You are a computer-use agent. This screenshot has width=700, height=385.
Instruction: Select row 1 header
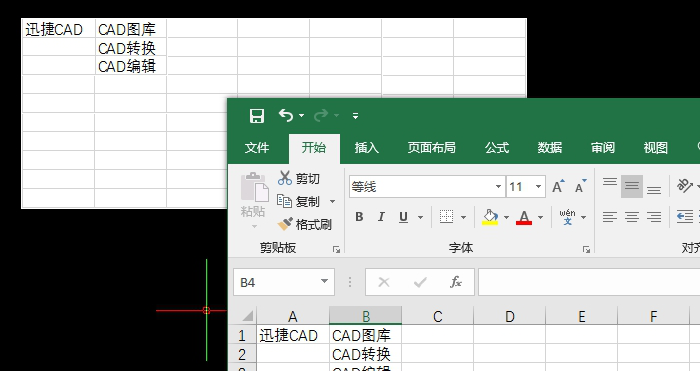click(242, 335)
